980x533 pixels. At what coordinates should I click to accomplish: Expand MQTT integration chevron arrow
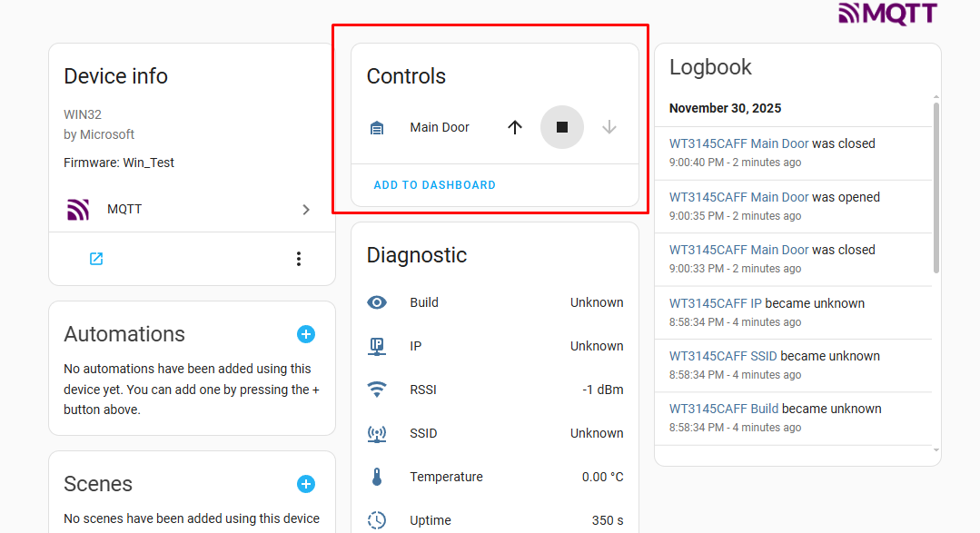pyautogui.click(x=305, y=210)
